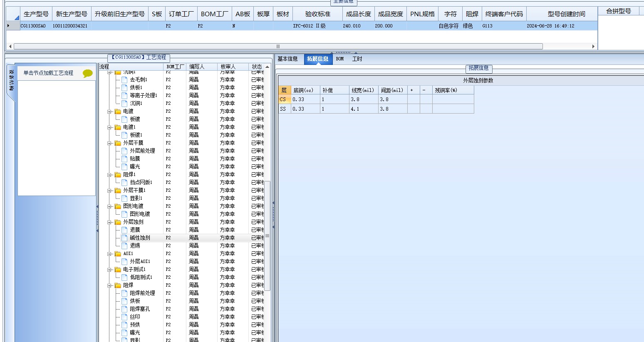This screenshot has height=342, width=644.
Task: Click the document icon next to 退膜
Action: pos(124,230)
